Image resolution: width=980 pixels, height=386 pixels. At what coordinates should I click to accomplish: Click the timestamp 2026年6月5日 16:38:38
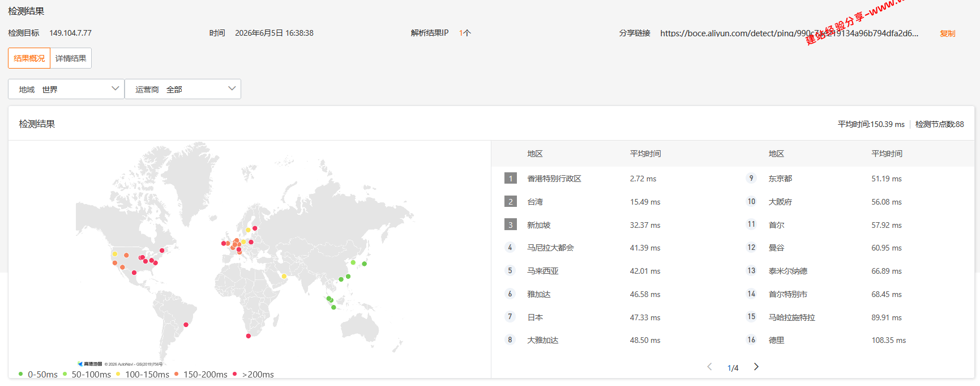(274, 33)
